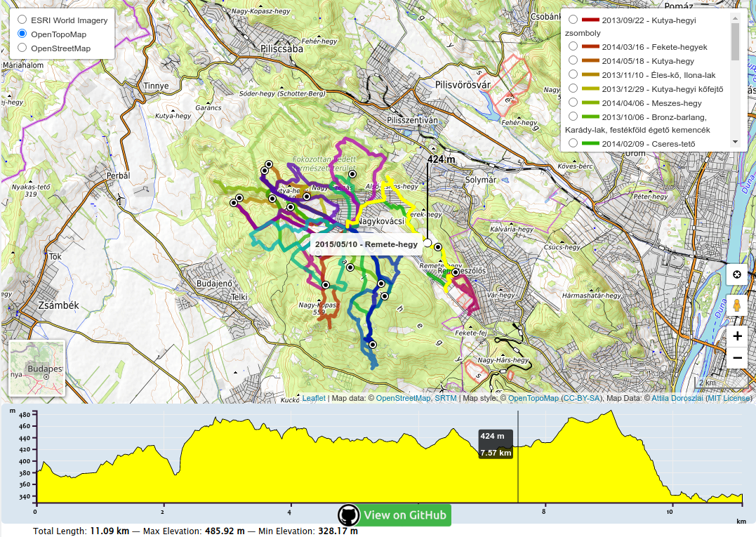Click the Solymár town label on the map
Image resolution: width=756 pixels, height=537 pixels.
tap(481, 180)
